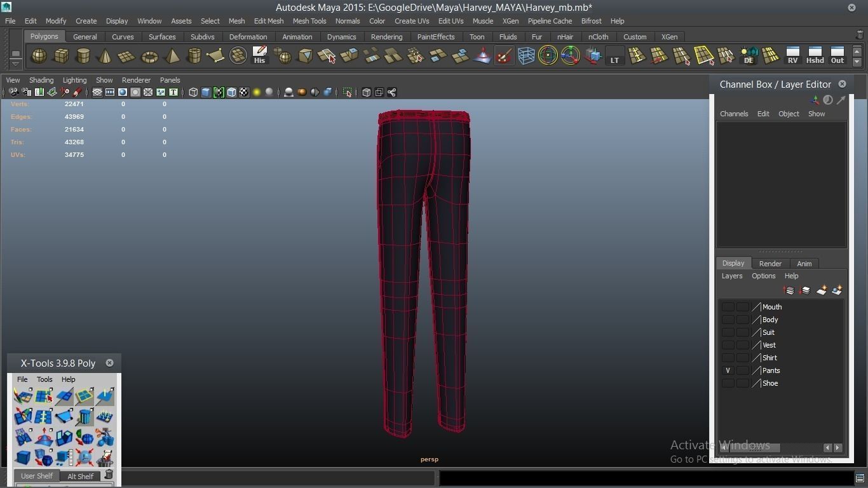Toggle wireframe on shaded in viewport toolbar
The width and height of the screenshot is (868, 488).
pyautogui.click(x=231, y=92)
